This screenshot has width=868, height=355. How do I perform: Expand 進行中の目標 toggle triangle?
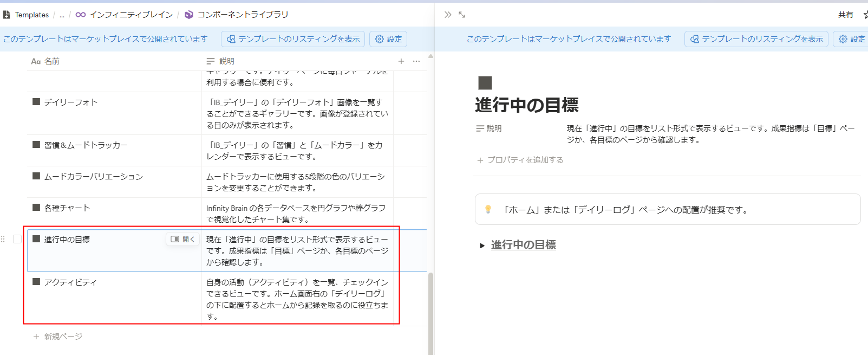click(x=482, y=246)
